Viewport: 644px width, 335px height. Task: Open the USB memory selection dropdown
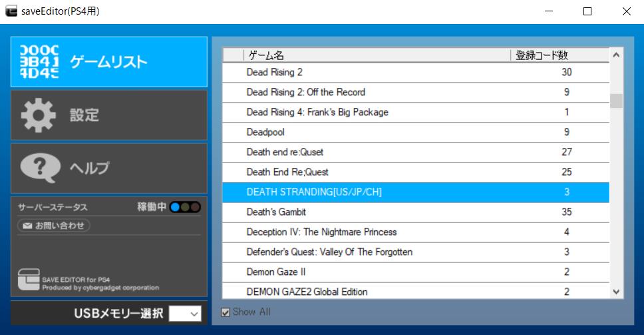point(185,314)
